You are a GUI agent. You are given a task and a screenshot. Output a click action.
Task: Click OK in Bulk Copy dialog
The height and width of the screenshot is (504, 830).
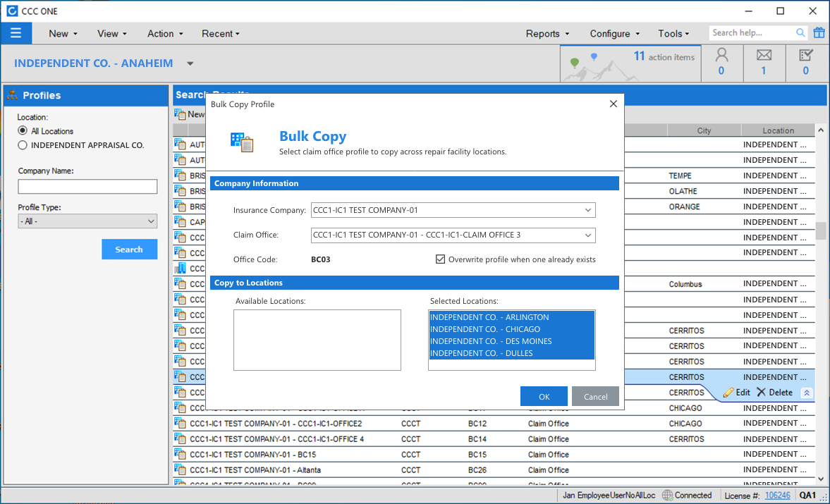[x=544, y=396]
